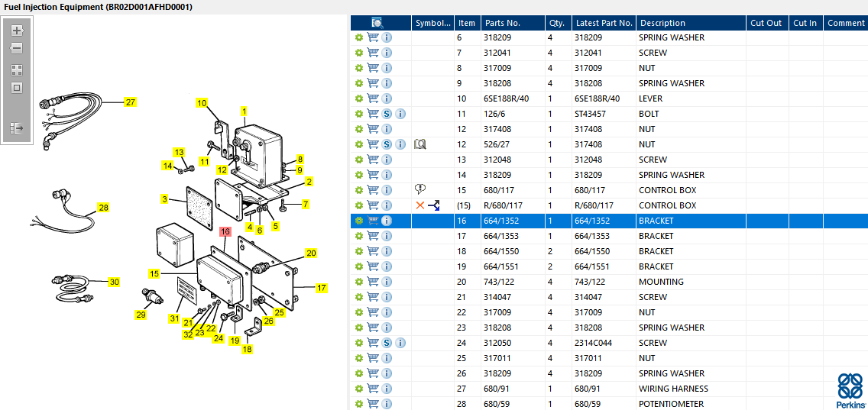Add item 10 LEVER to cart

[x=373, y=98]
